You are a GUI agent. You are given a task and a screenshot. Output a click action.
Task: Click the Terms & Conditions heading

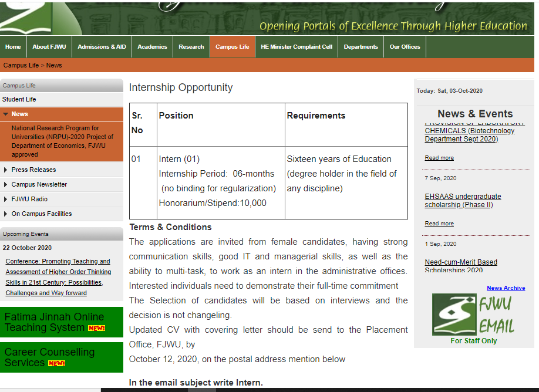click(170, 227)
